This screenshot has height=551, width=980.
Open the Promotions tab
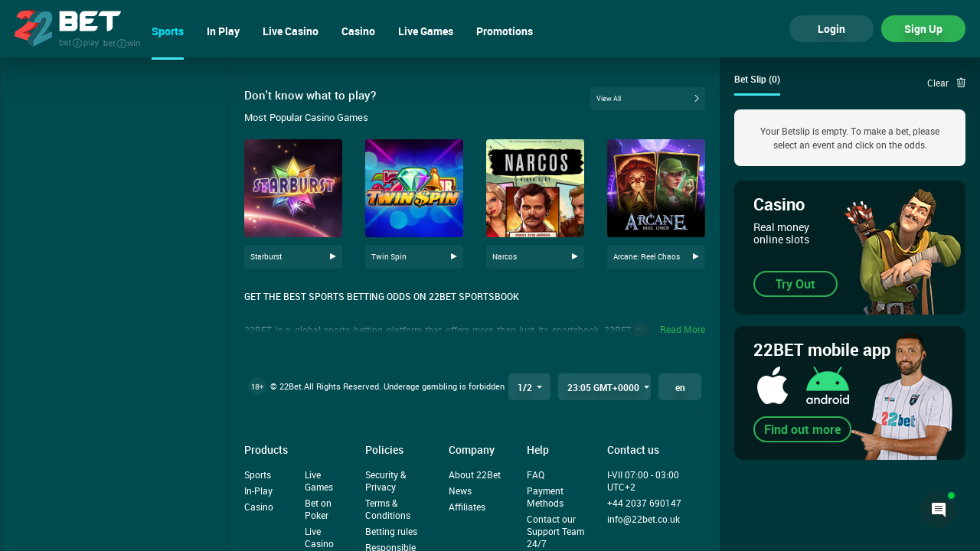[x=505, y=31]
